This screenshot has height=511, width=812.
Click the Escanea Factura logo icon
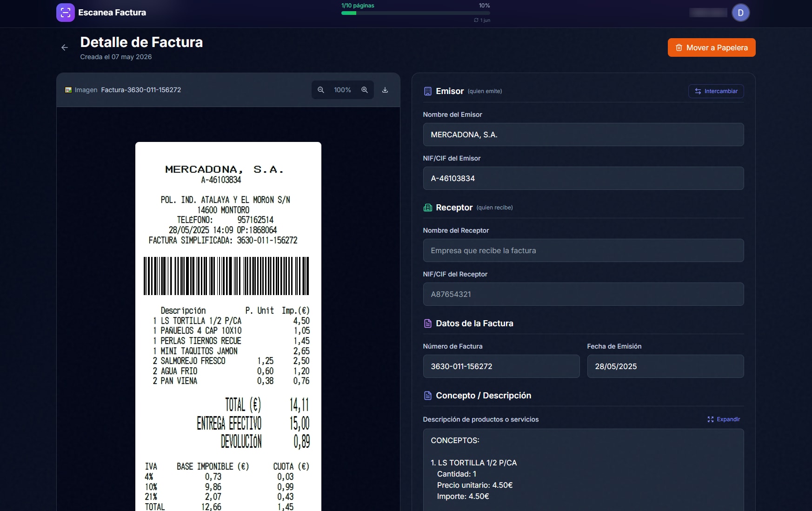pos(65,13)
